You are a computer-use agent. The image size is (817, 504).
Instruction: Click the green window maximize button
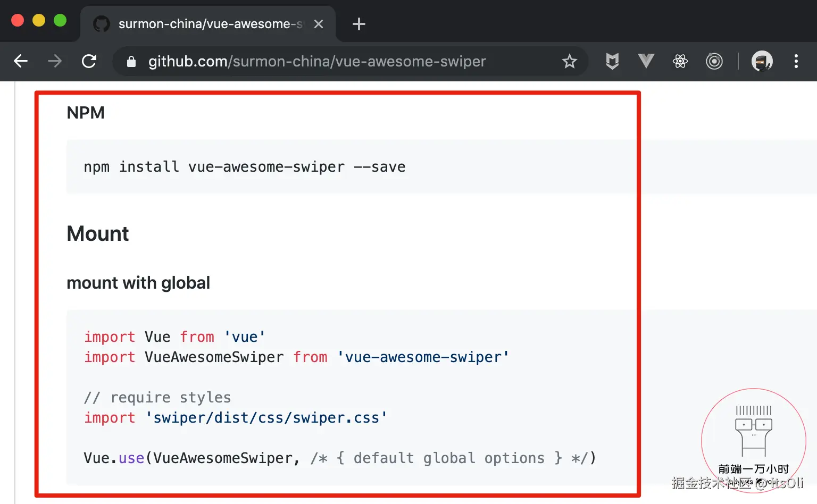point(60,20)
